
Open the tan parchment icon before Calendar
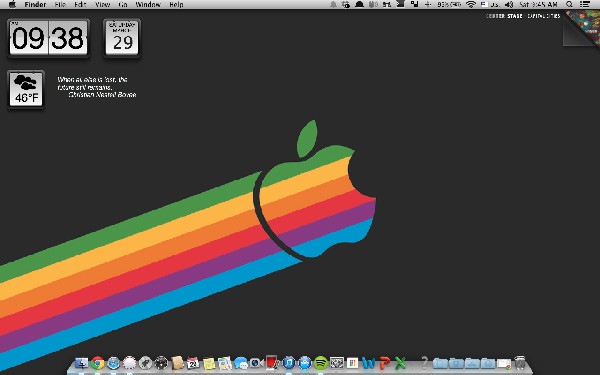pos(177,362)
